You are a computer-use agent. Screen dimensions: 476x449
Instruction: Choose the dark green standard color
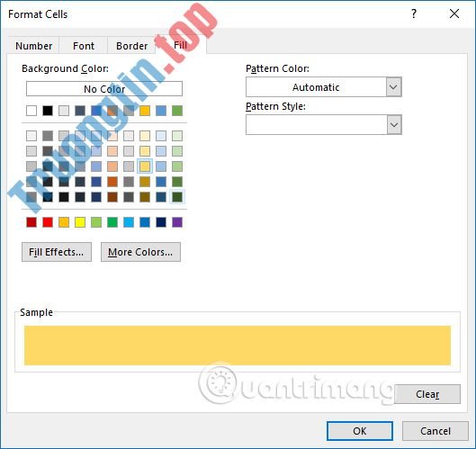(112, 222)
